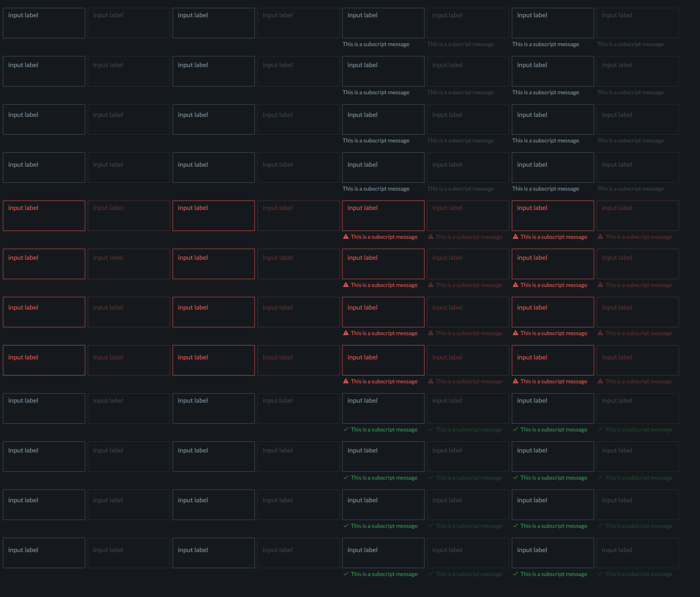Image resolution: width=700 pixels, height=597 pixels.
Task: Click the disabled top-row input in the eighth column
Action: 638,23
